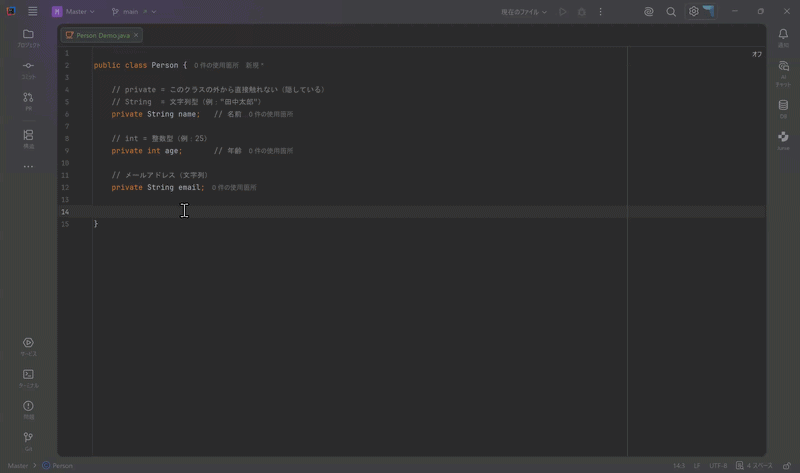Click the メールアドレス comment line
800x473 pixels.
(x=160, y=175)
